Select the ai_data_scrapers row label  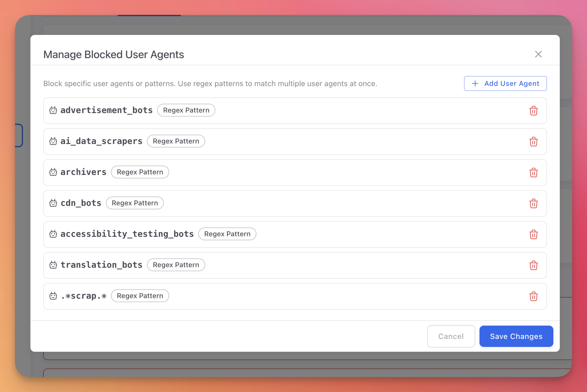(x=101, y=141)
